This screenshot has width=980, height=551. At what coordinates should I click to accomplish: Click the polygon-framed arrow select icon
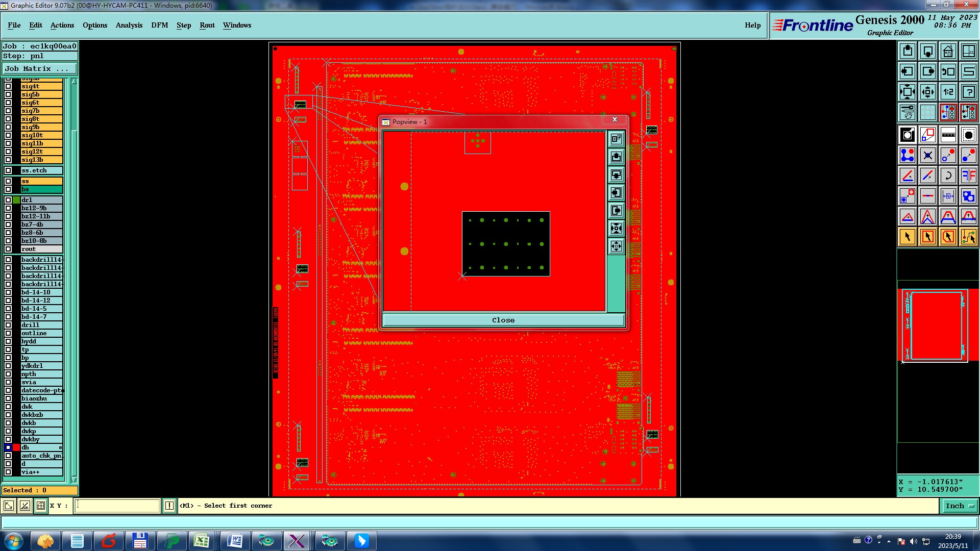click(948, 237)
